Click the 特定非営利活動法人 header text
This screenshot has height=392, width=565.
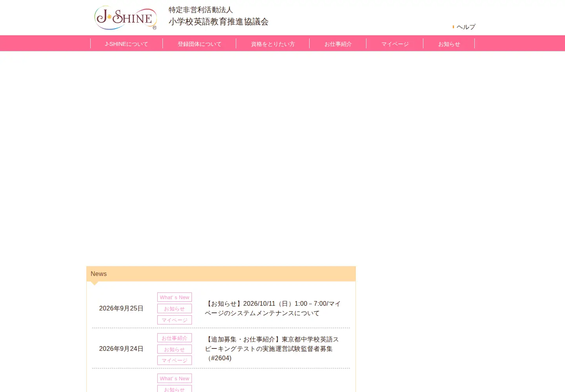(201, 10)
